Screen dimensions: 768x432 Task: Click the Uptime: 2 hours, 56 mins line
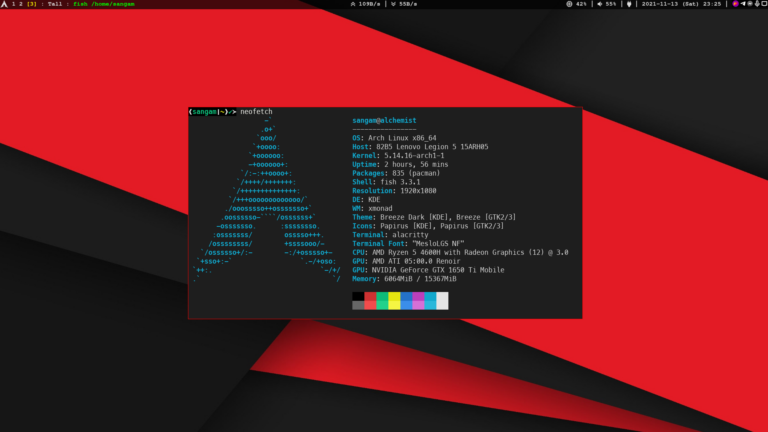(400, 165)
